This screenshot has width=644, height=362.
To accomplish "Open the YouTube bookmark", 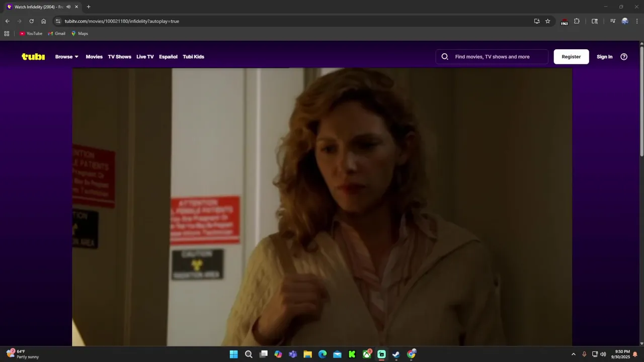I will 31,34.
